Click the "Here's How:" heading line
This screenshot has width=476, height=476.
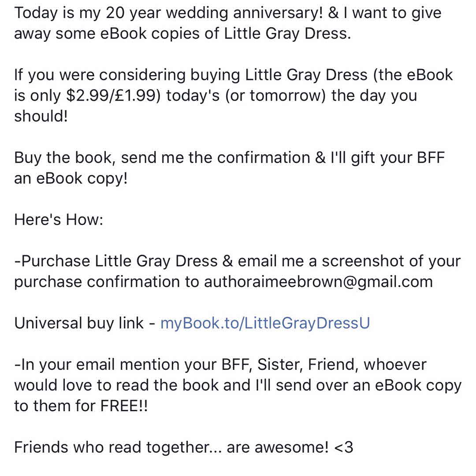point(59,219)
